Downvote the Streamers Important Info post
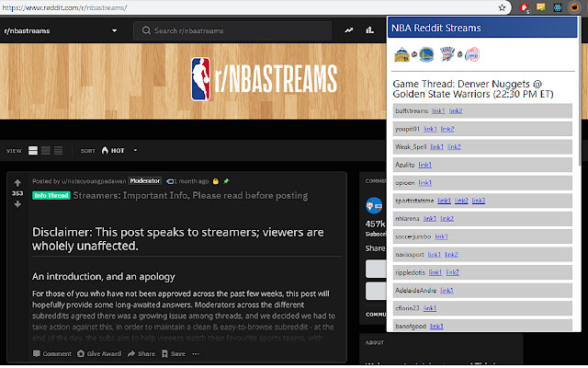 click(17, 204)
